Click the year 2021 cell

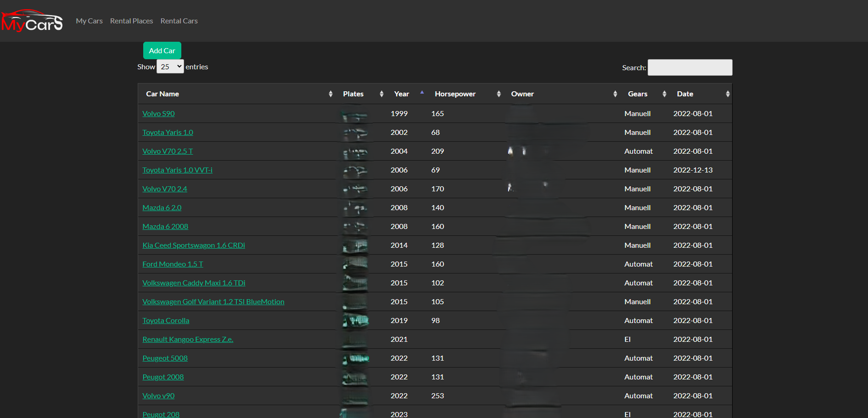pos(399,340)
